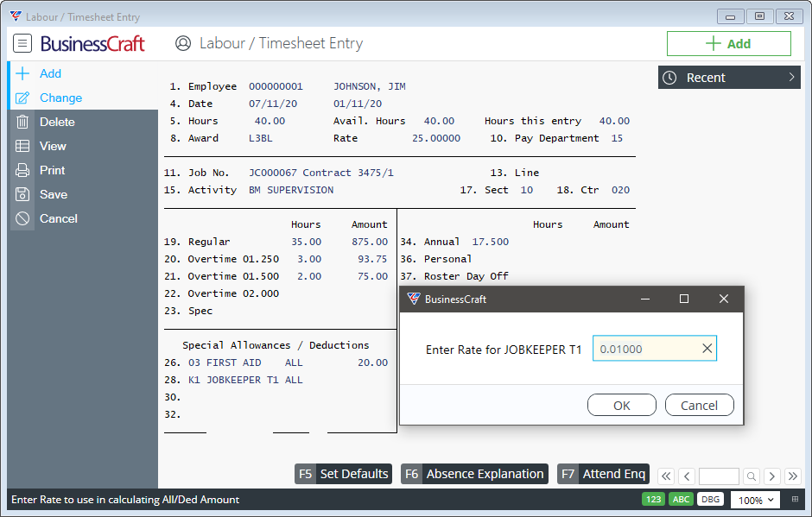Maximize the BusinessCraft rate dialog

coord(683,299)
